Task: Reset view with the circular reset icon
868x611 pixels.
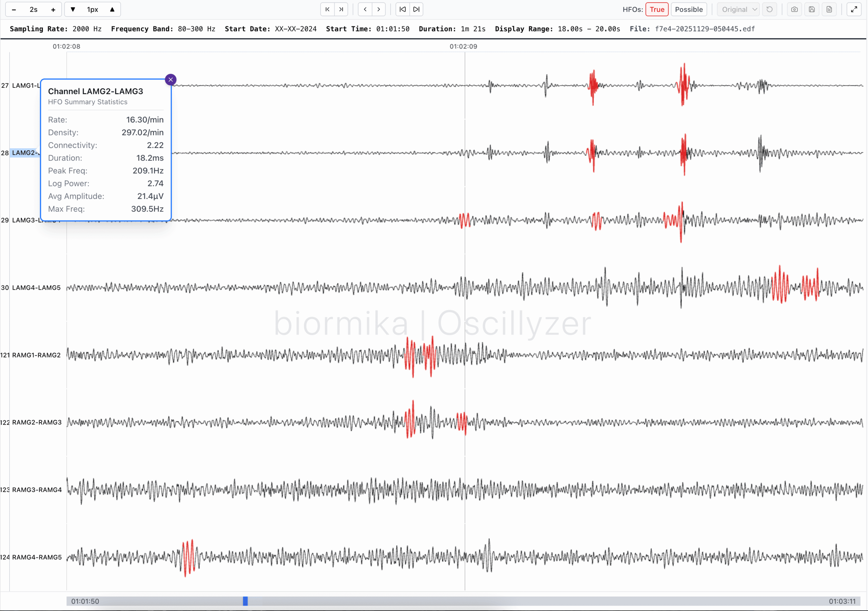Action: pos(770,9)
